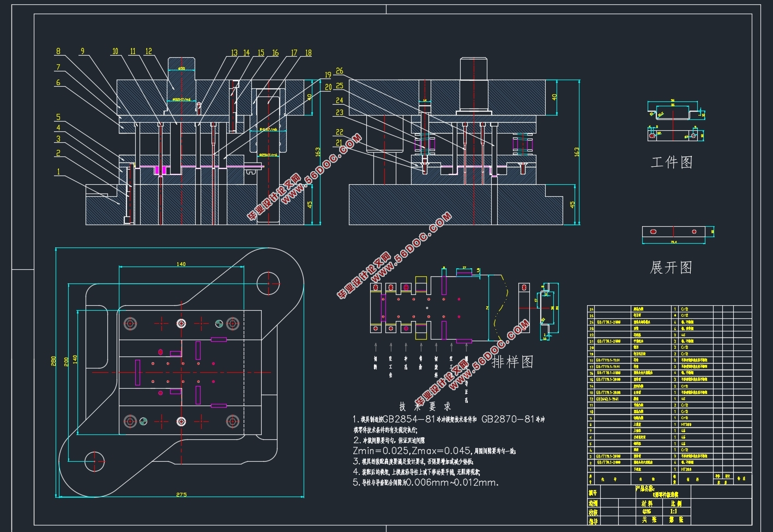This screenshot has width=773, height=532.
Task: Pick balloon callout number 26
Action: [x=340, y=71]
